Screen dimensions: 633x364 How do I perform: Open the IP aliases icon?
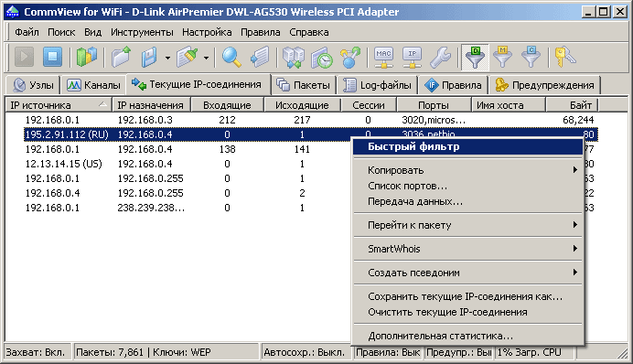pos(412,57)
